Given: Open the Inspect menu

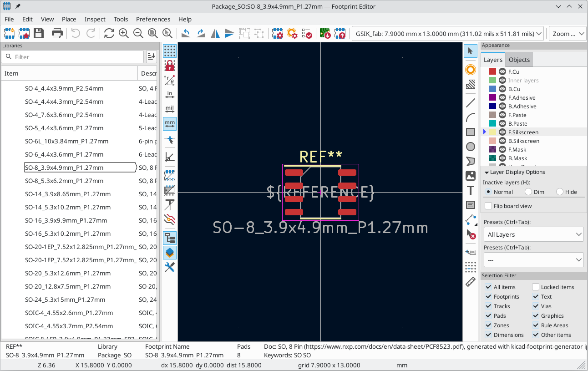Looking at the screenshot, I should click(95, 19).
